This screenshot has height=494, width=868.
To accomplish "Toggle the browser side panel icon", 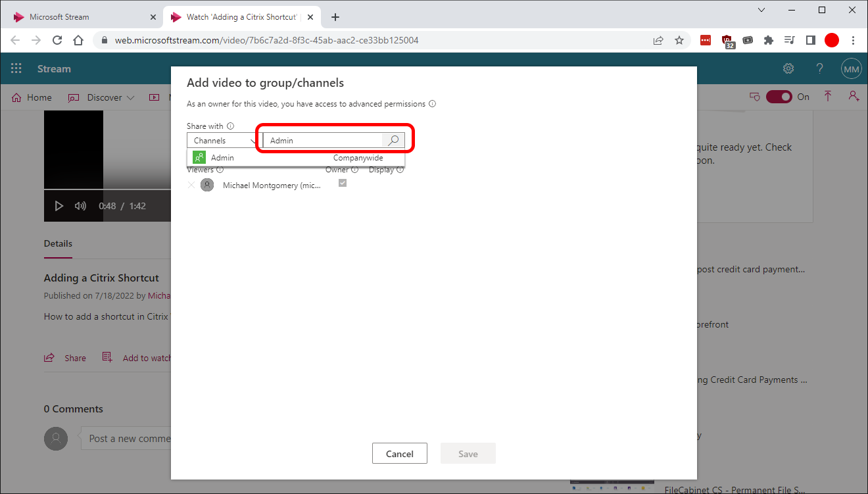I will tap(811, 40).
